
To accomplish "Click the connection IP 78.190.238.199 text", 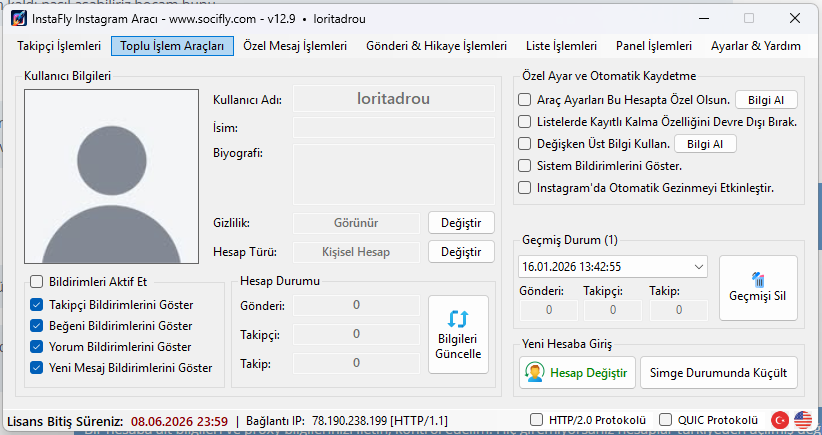I will [349, 420].
